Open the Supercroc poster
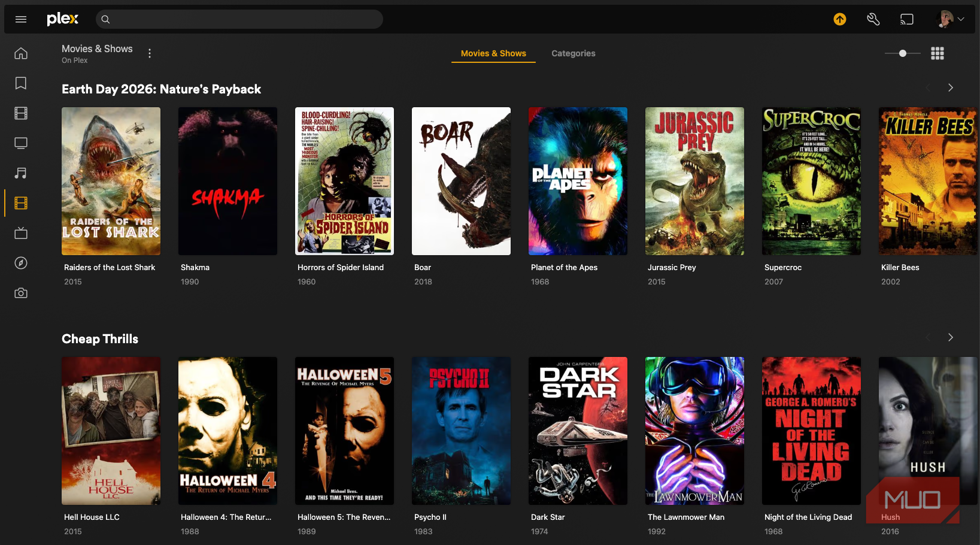This screenshot has height=545, width=980. point(811,181)
